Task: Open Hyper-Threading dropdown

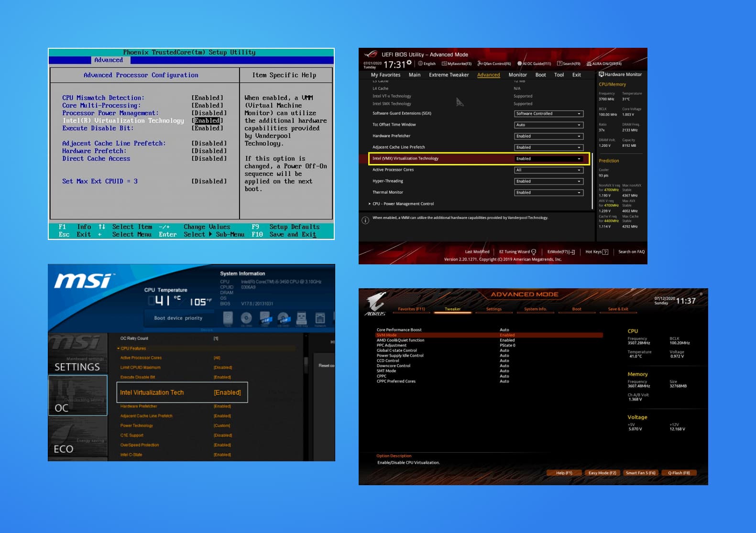Action: coord(548,181)
